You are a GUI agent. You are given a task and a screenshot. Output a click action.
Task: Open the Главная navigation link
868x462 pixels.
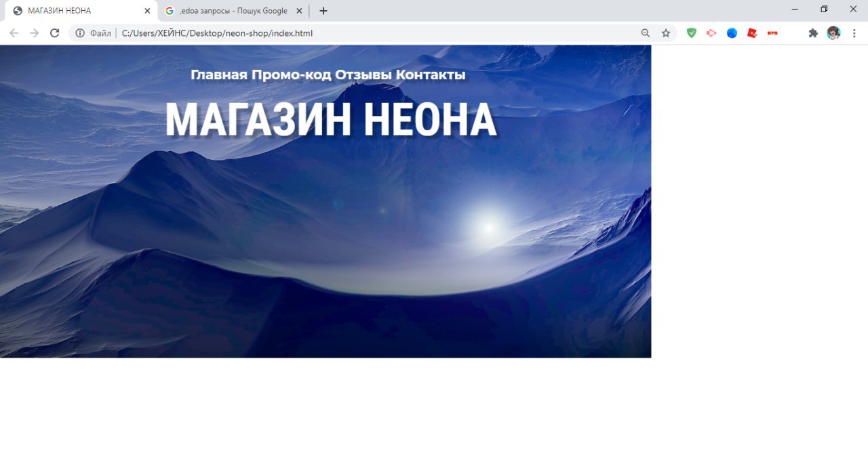(218, 75)
